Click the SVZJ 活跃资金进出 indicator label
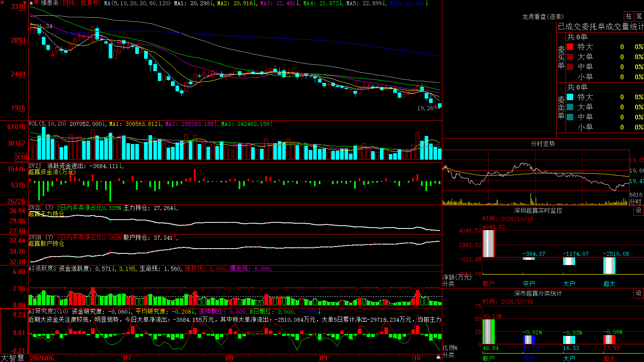This screenshot has width=644, height=362. [57, 166]
